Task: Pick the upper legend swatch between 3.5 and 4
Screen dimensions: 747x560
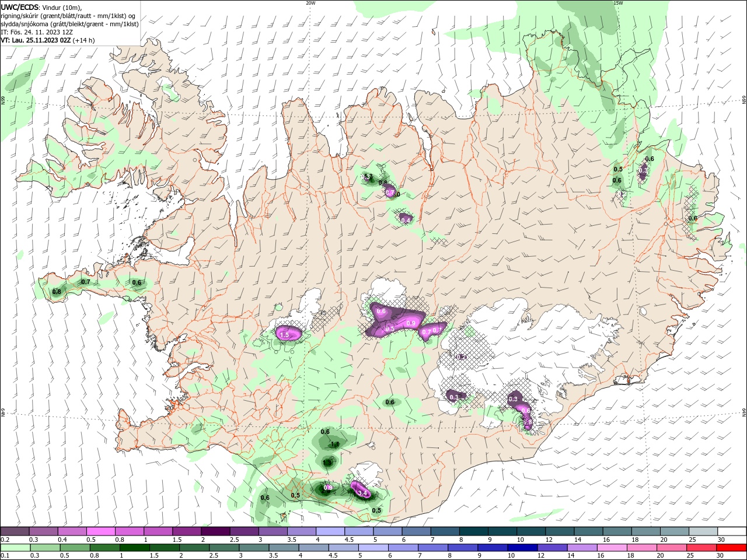Action: (x=301, y=531)
